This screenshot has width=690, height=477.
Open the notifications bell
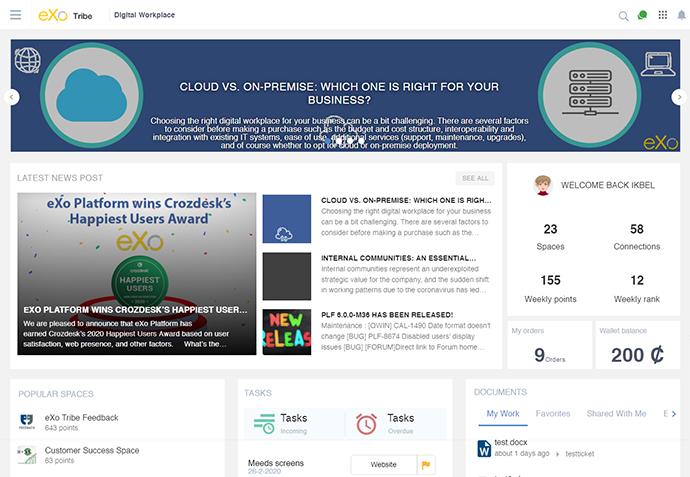(681, 15)
